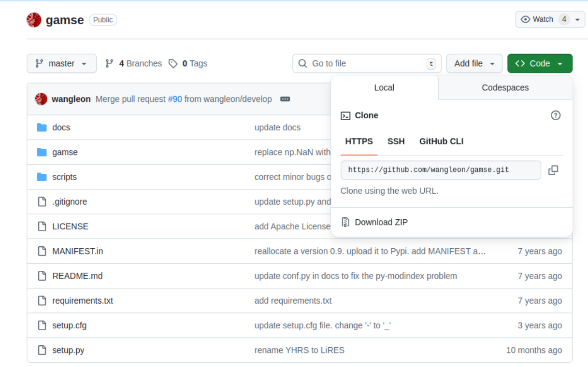The height and width of the screenshot is (367, 588).
Task: Open the README.md file
Action: point(77,276)
